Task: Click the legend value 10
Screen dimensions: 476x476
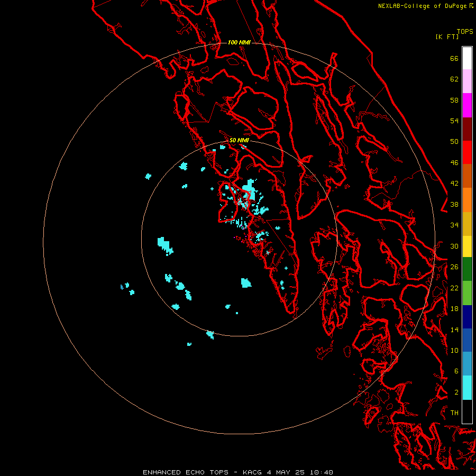Action: [x=454, y=350]
